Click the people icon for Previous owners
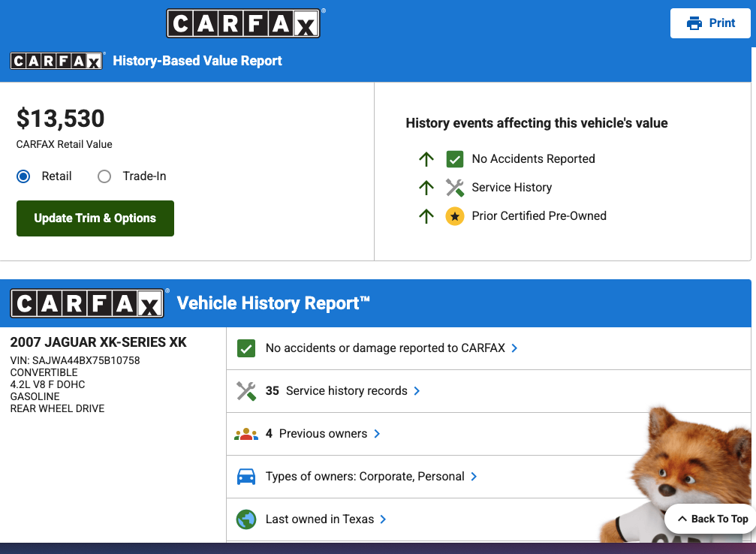 246,434
